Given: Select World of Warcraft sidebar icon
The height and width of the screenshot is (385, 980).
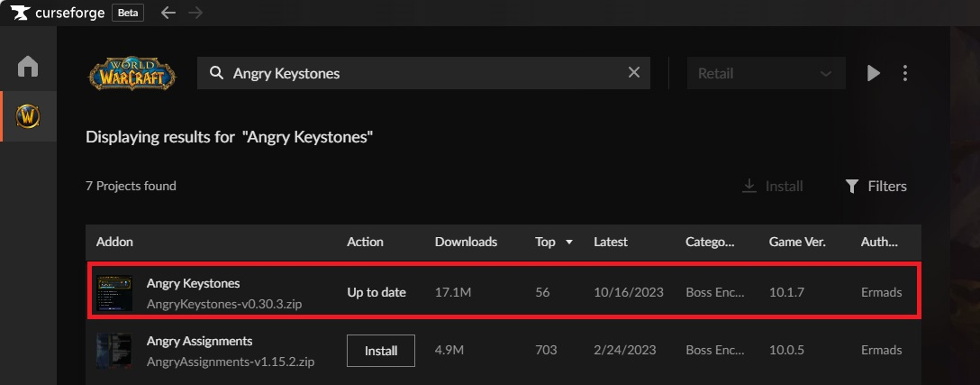Looking at the screenshot, I should pyautogui.click(x=28, y=115).
